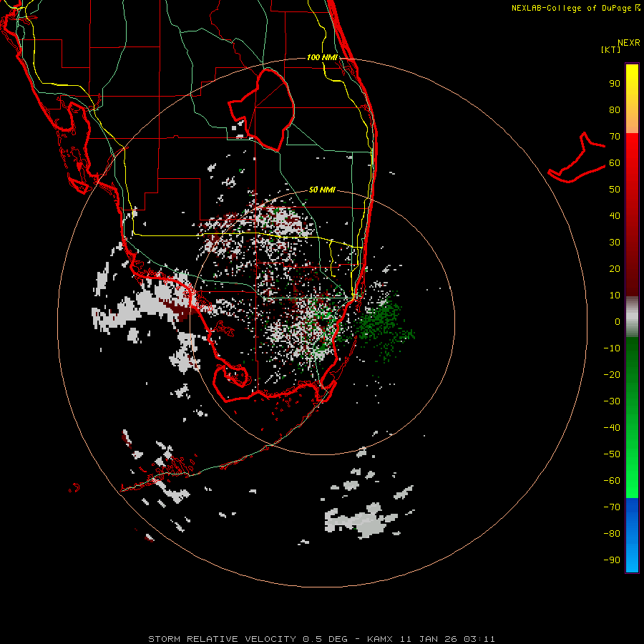Image resolution: width=644 pixels, height=644 pixels.
Task: Click the positive 70 scale label
Action: [615, 137]
